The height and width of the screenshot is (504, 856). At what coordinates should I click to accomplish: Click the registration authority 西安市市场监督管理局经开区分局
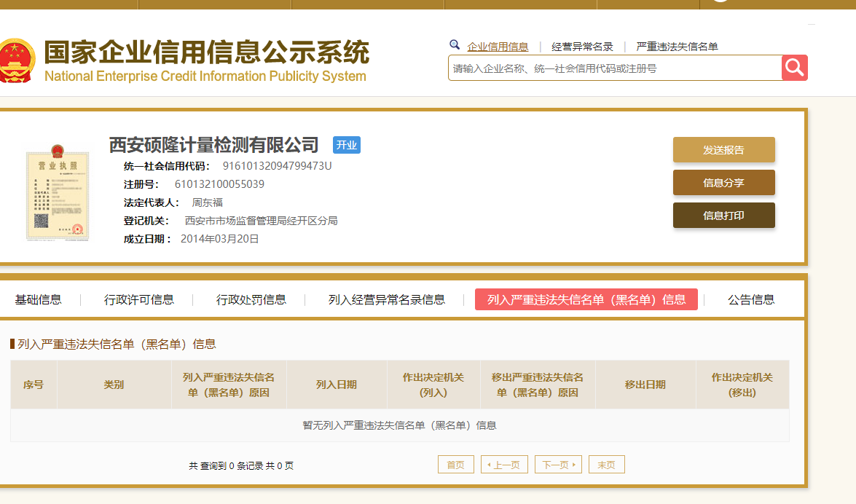tap(261, 221)
